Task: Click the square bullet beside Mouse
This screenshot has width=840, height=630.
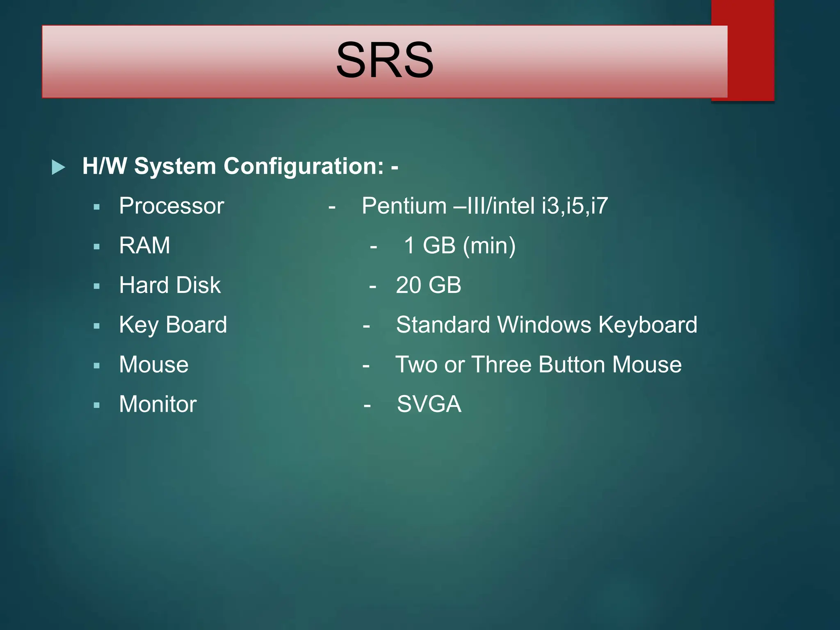Action: (x=97, y=366)
